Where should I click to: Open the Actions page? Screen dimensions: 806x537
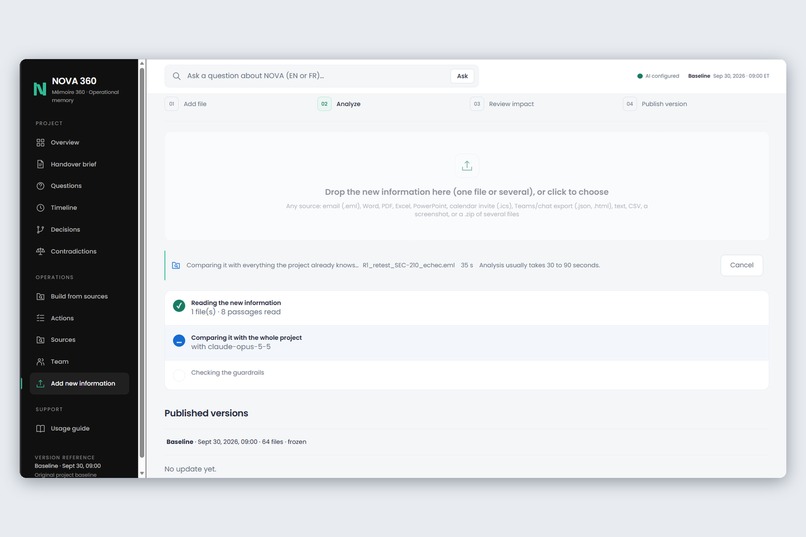coord(79,318)
